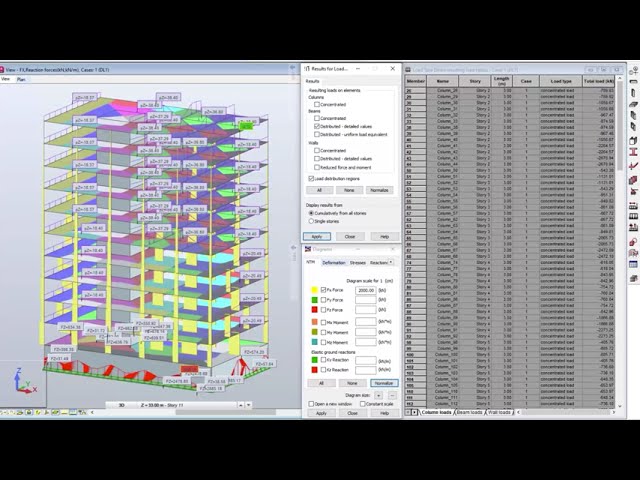Switch to Deformation tab in Diagrams
Screen dimensions: 640x480
(334, 262)
